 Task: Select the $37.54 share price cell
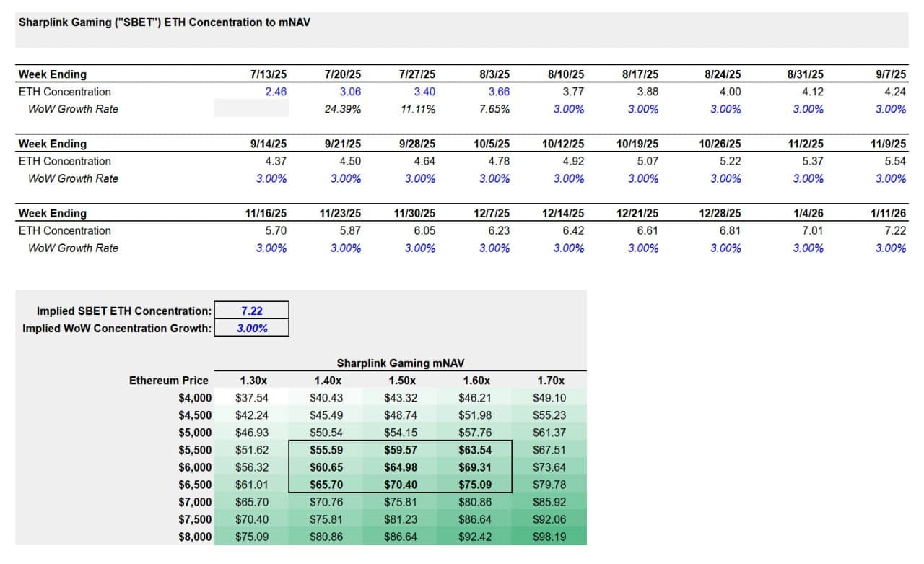point(251,398)
